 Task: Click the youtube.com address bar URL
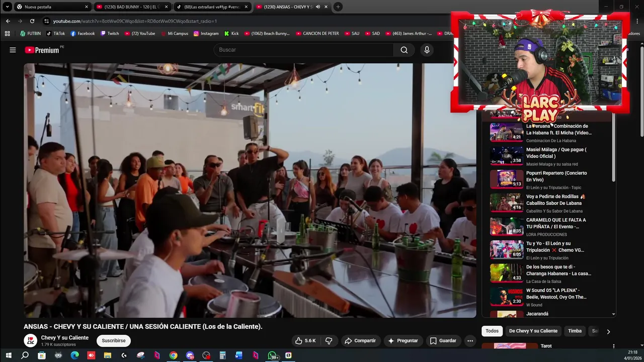pos(135,21)
